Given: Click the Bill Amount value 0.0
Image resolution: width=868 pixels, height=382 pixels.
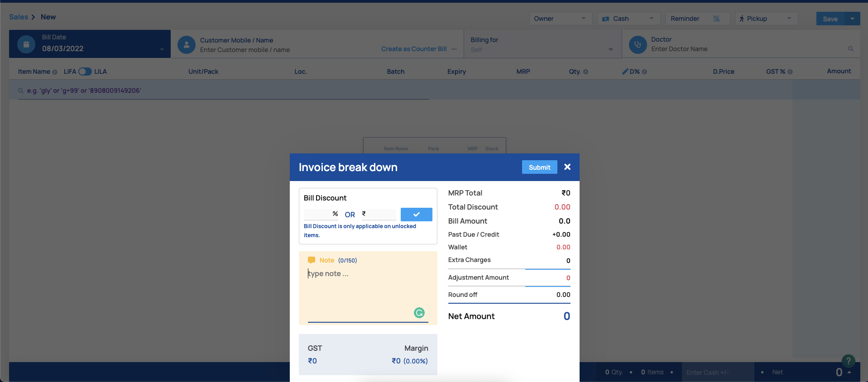Looking at the screenshot, I should pos(565,221).
